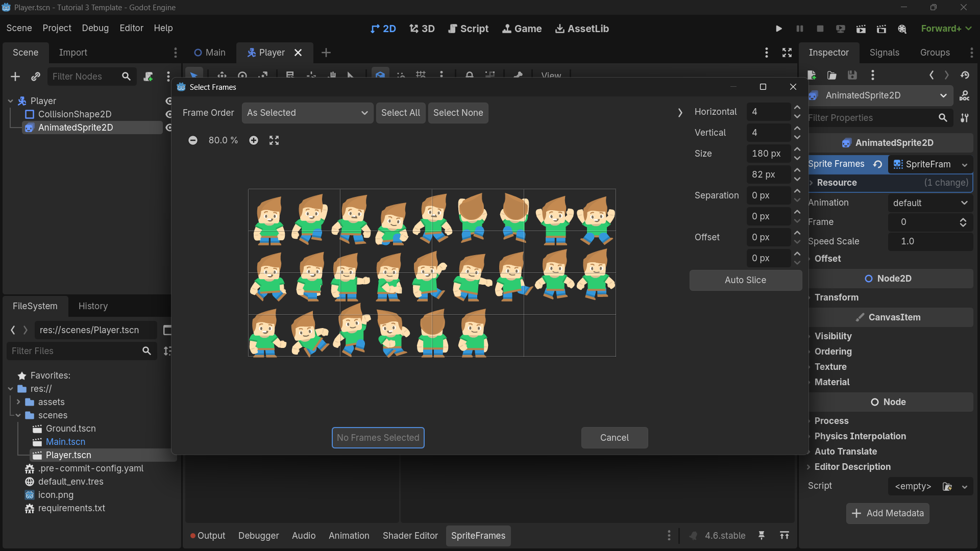
Task: Create a new resource in the Inspector
Action: pos(812,75)
